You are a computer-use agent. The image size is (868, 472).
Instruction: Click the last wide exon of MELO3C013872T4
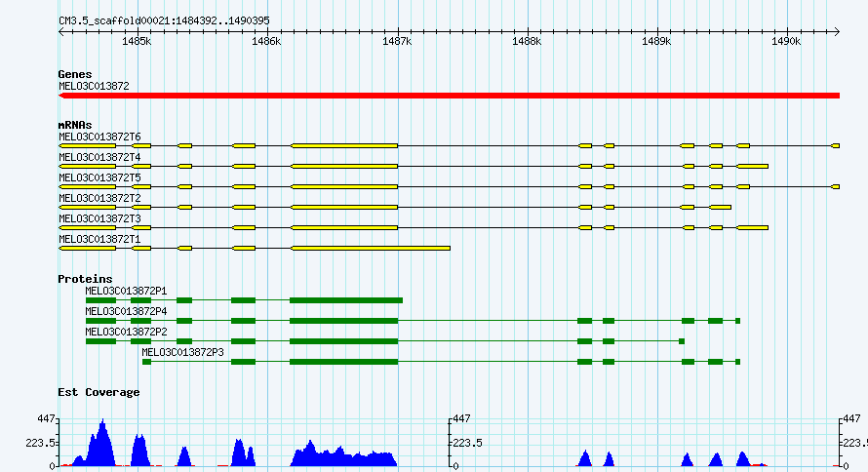point(752,167)
